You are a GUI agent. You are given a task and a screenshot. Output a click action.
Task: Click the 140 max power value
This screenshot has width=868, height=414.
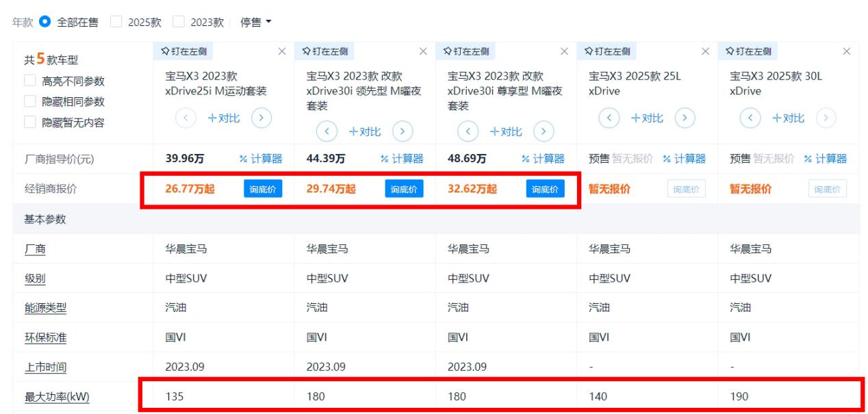click(x=598, y=396)
